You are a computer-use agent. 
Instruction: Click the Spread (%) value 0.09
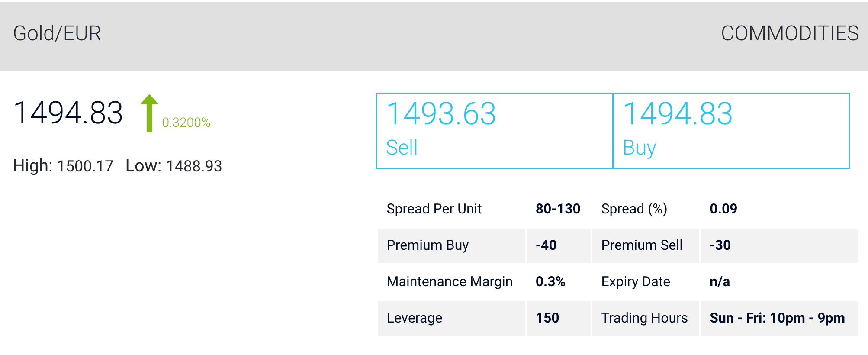tap(723, 209)
